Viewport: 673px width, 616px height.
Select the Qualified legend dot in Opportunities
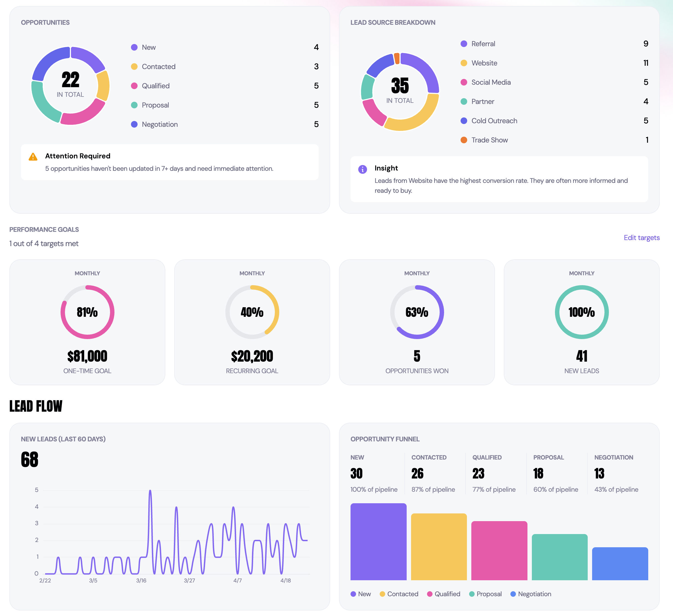(134, 86)
